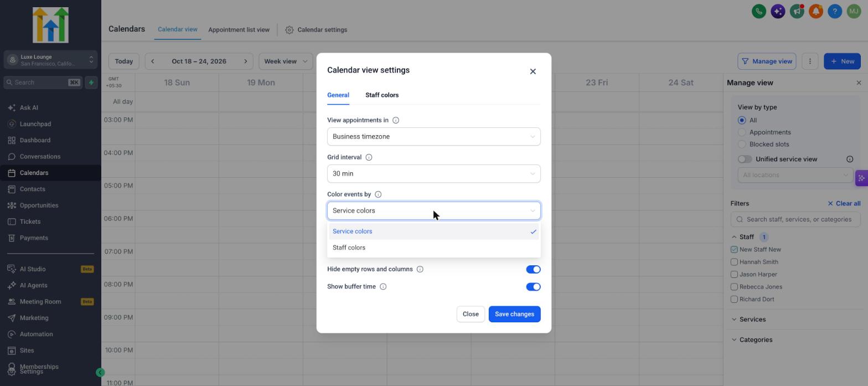Open the AI sparkle assistant icon
This screenshot has width=868, height=386.
778,11
